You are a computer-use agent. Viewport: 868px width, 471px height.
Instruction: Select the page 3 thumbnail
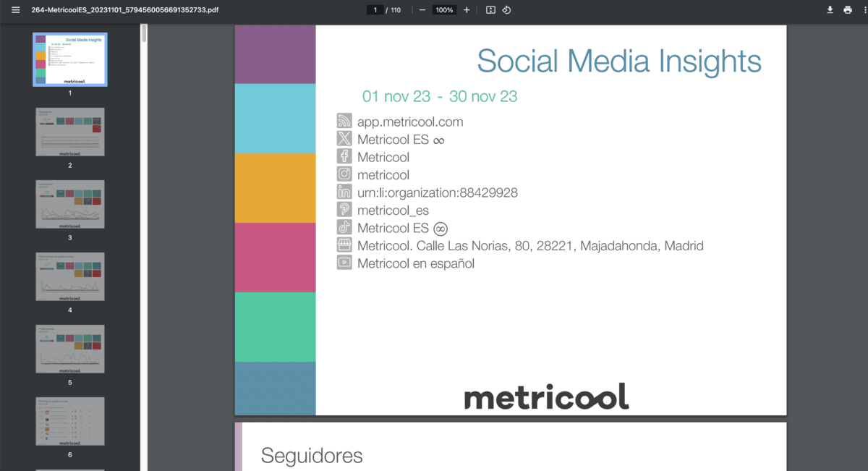(69, 204)
